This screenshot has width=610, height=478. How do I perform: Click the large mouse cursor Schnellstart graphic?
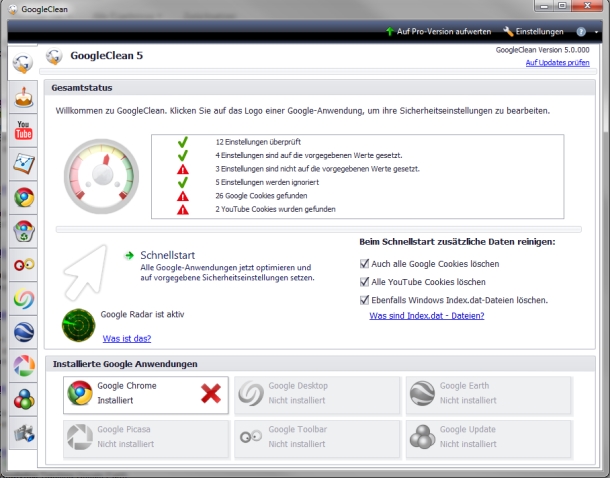86,272
